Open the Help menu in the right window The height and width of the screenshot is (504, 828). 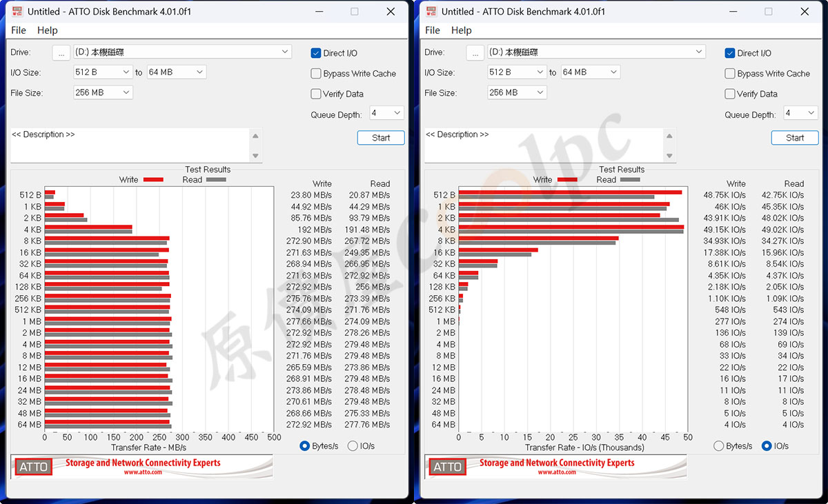(462, 30)
